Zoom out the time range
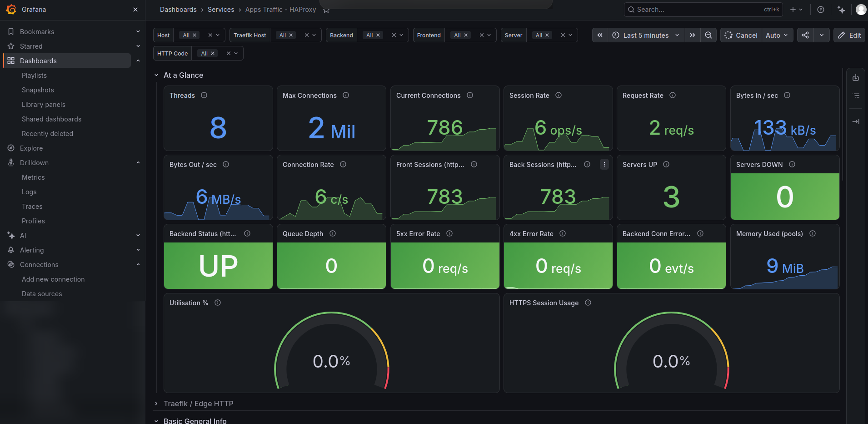This screenshot has width=868, height=424. coord(708,35)
